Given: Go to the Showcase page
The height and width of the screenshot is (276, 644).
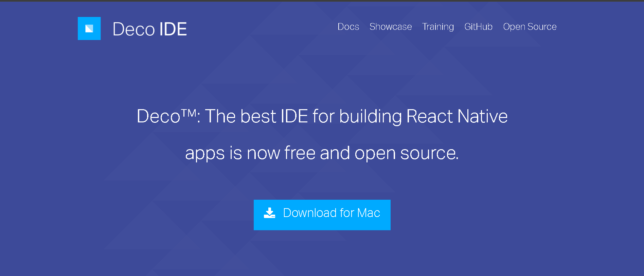Looking at the screenshot, I should (391, 27).
